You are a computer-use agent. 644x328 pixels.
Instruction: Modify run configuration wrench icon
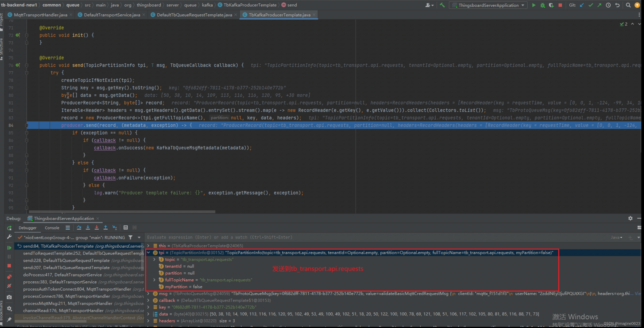point(9,237)
